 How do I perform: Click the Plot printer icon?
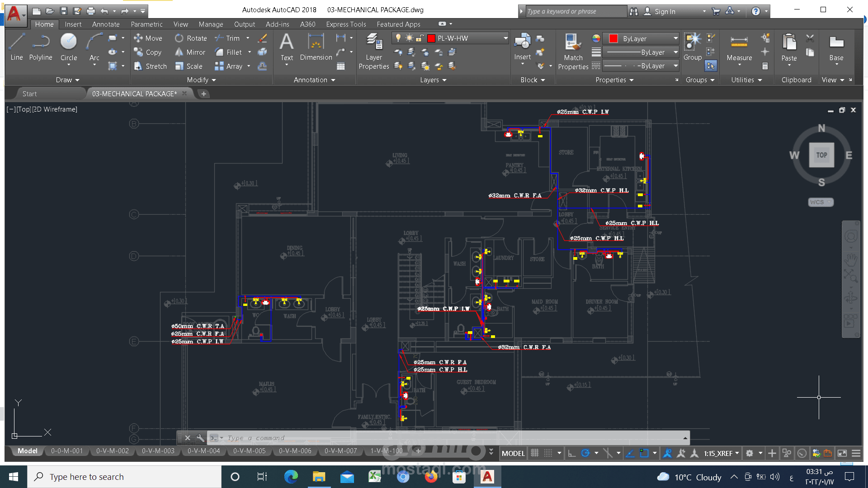[x=91, y=11]
